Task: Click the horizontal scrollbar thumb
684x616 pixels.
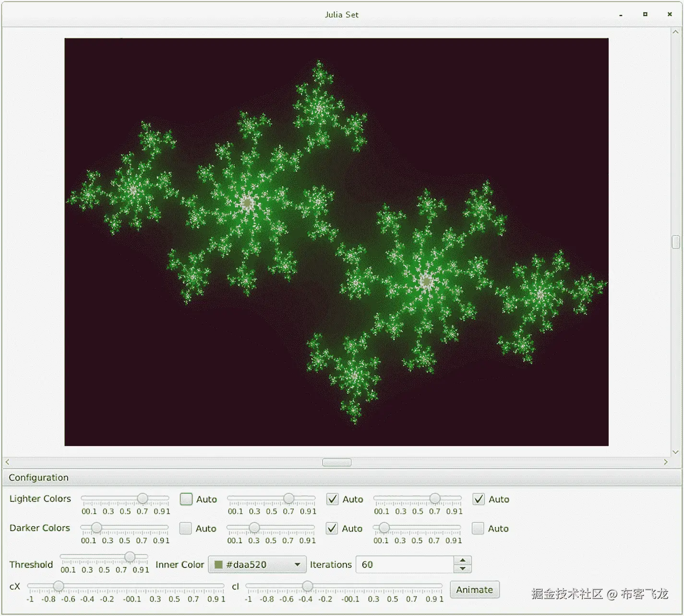Action: (336, 462)
